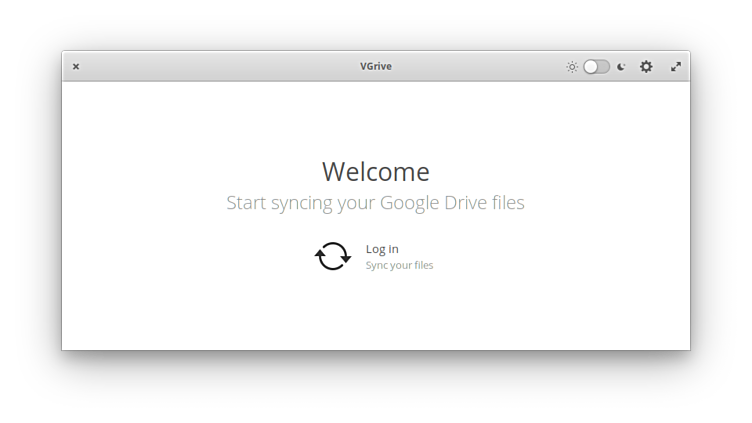Viewport: 752px width, 423px height.
Task: Click the grey track of the theme switch
Action: (604, 67)
